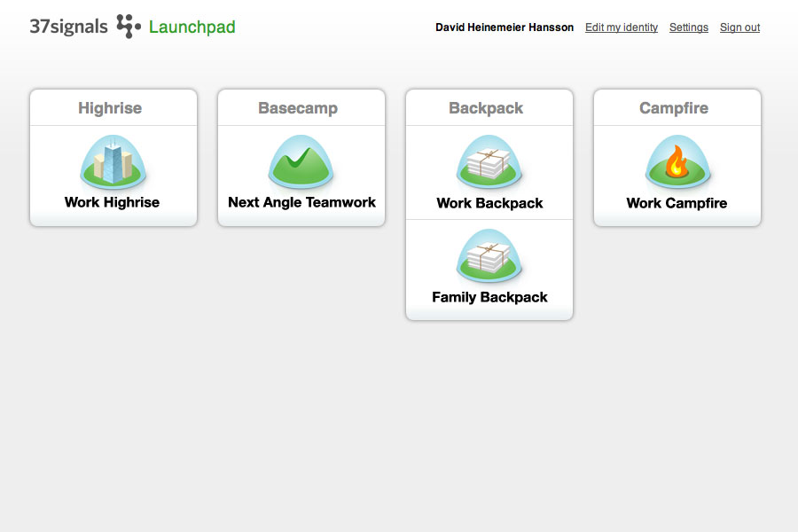This screenshot has height=532, width=798.
Task: Click the green Launchpad title
Action: click(192, 27)
